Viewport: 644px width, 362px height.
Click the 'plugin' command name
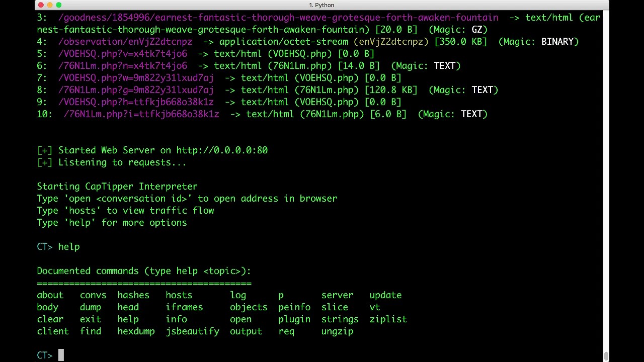294,319
